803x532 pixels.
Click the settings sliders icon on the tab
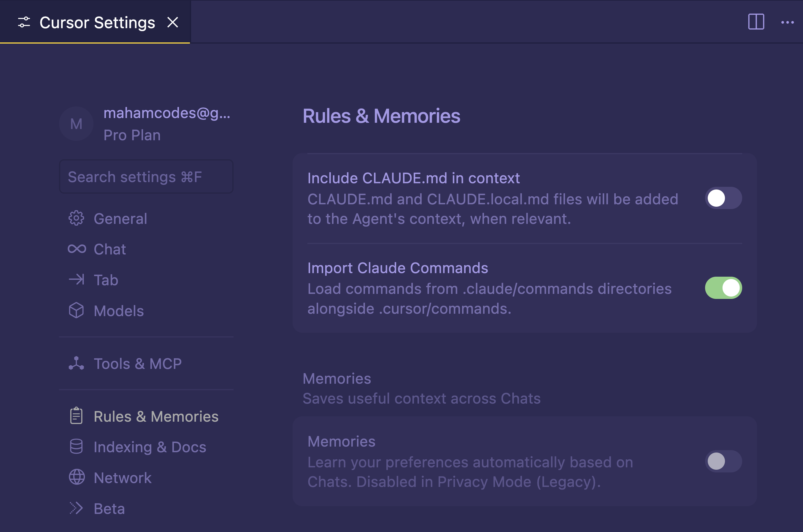[x=24, y=22]
